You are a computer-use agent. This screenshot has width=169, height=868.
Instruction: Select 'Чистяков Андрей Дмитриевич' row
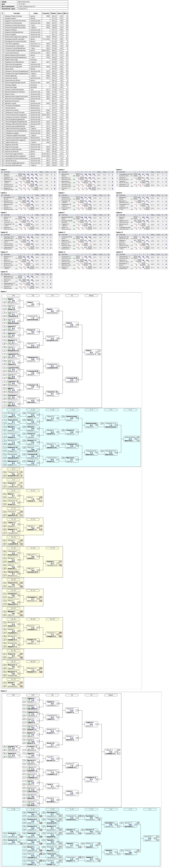click(x=34, y=163)
